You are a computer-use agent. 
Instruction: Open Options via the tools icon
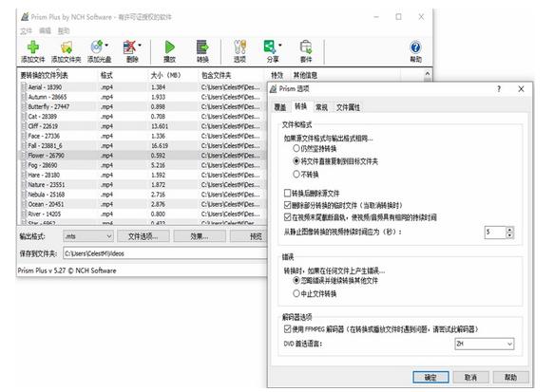[239, 47]
